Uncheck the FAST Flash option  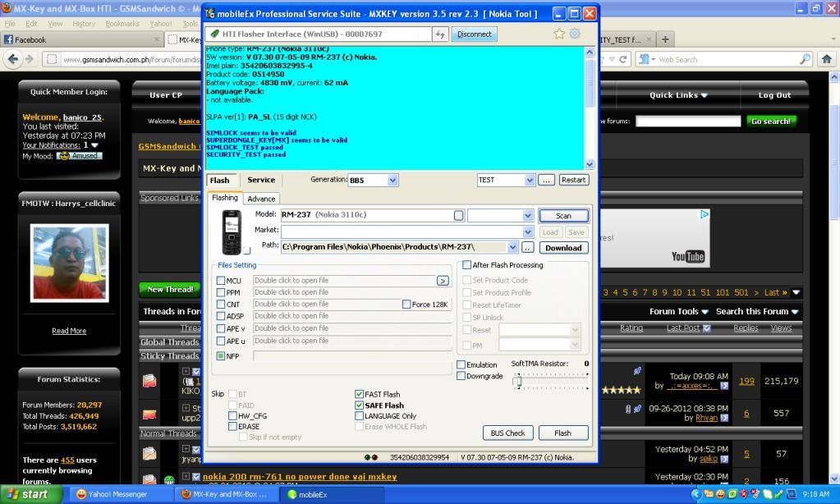point(359,394)
